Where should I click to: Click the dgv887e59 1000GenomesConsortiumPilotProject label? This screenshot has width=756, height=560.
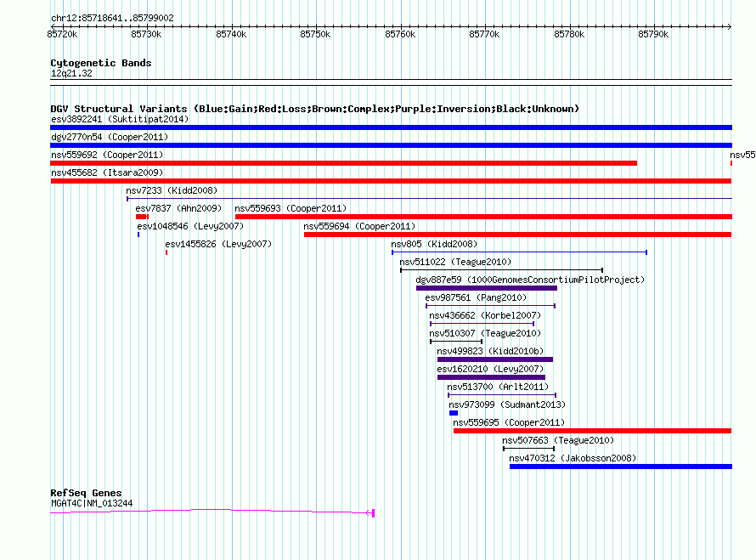(530, 280)
